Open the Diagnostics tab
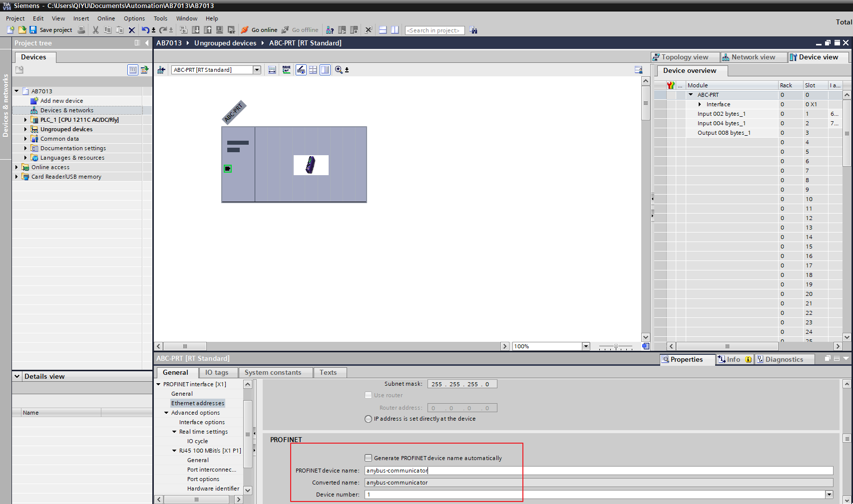 [x=784, y=359]
